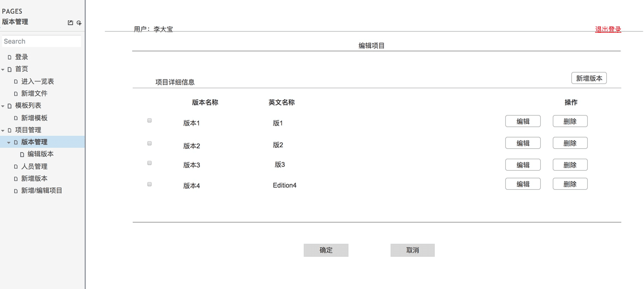
Task: Click 删除 button for 版本3
Action: coord(570,165)
